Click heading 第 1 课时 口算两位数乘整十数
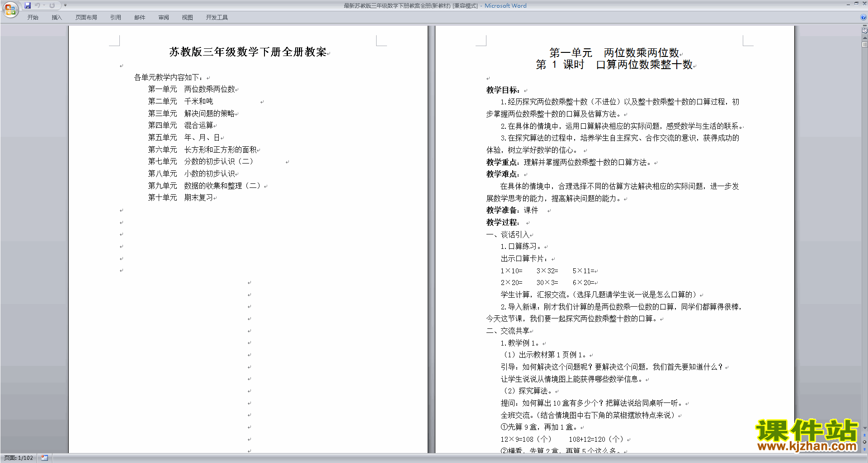 (614, 65)
